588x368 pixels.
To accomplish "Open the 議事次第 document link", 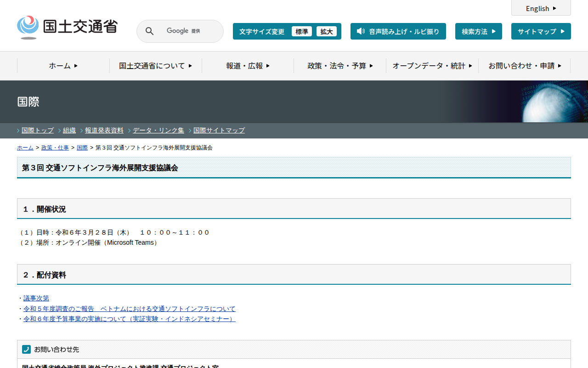I will tap(36, 299).
